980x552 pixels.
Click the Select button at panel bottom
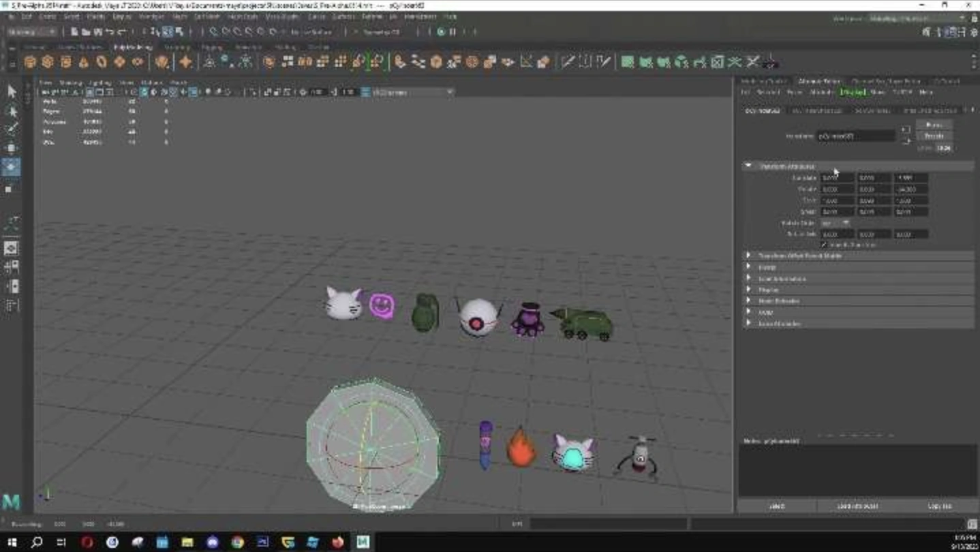pyautogui.click(x=778, y=506)
